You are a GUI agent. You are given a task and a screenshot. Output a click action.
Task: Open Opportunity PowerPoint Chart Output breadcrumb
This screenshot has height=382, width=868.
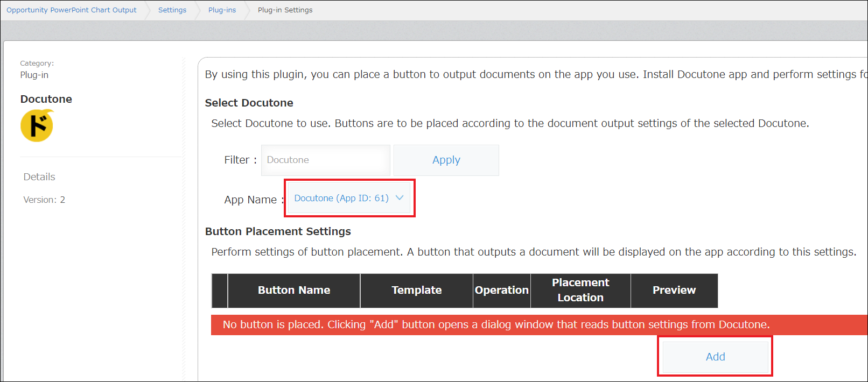tap(72, 10)
